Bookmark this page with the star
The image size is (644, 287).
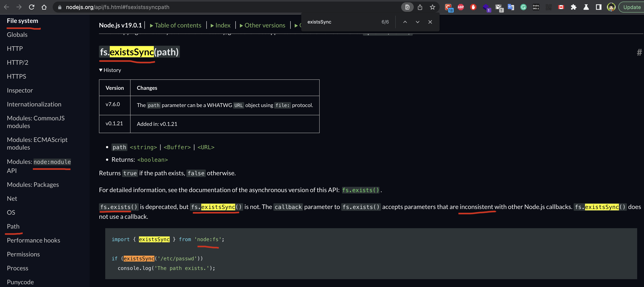point(433,7)
